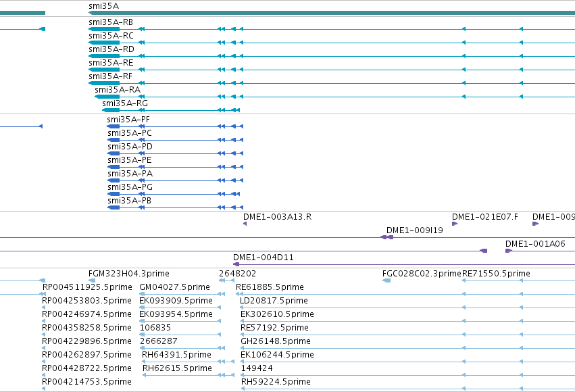Select EST FGM323H04.3prime
575x392 pixels.
(x=128, y=274)
